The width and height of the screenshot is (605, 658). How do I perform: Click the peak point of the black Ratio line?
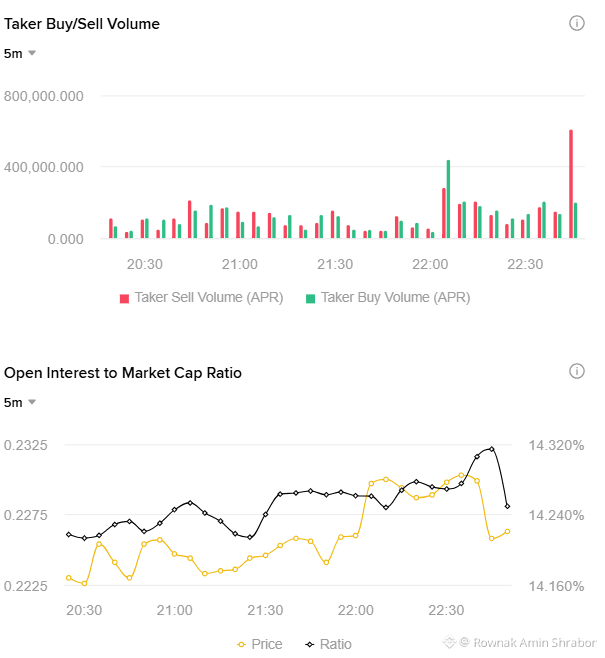(x=492, y=449)
